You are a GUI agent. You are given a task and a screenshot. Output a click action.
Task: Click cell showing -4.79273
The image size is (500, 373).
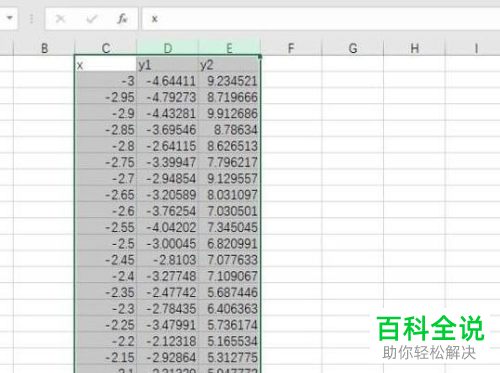[168, 97]
